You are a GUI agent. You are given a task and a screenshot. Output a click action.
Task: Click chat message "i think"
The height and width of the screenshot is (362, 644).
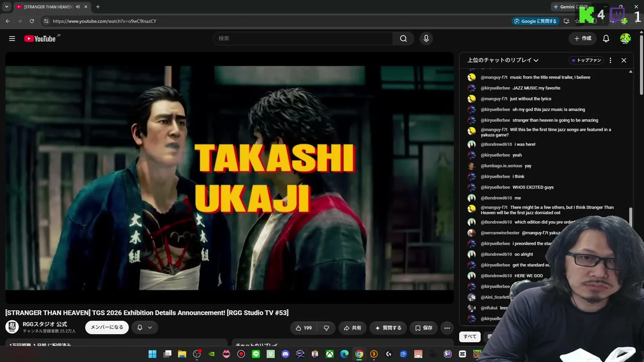point(518,177)
